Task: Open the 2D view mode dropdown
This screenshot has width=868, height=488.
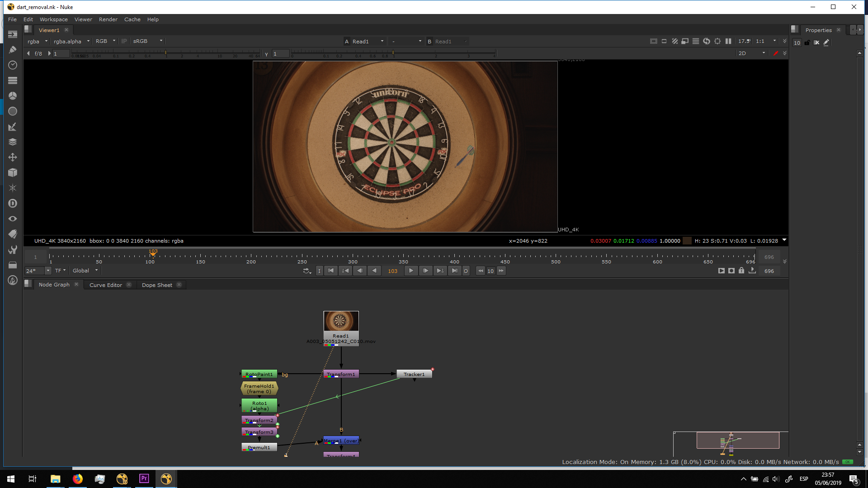Action: pyautogui.click(x=751, y=53)
